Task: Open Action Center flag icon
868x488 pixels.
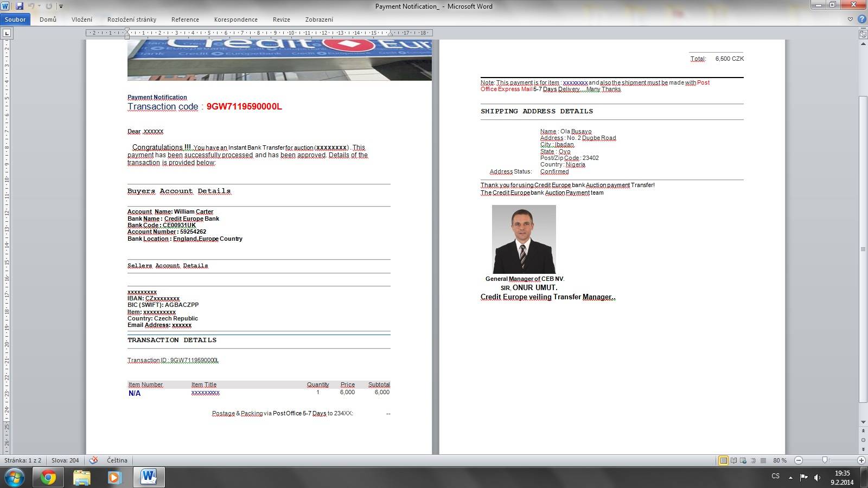Action: [x=804, y=477]
